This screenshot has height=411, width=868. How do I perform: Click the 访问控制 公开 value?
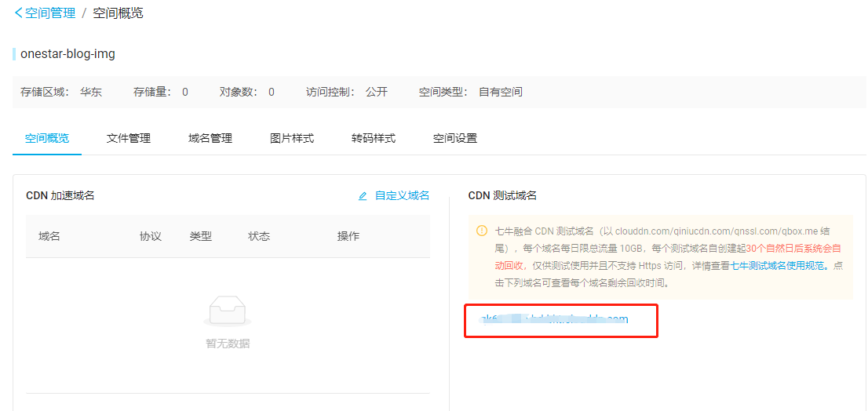[377, 92]
